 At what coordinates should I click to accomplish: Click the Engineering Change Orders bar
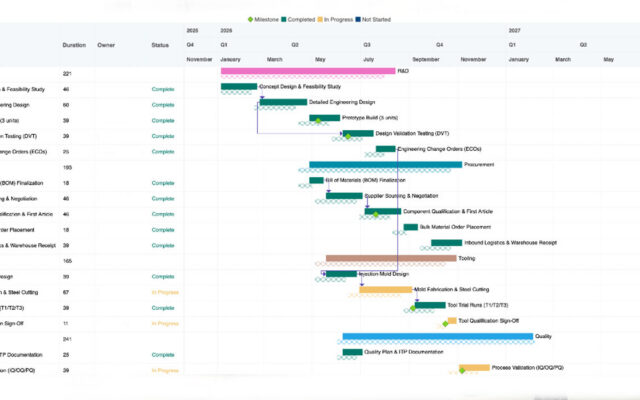(386, 149)
